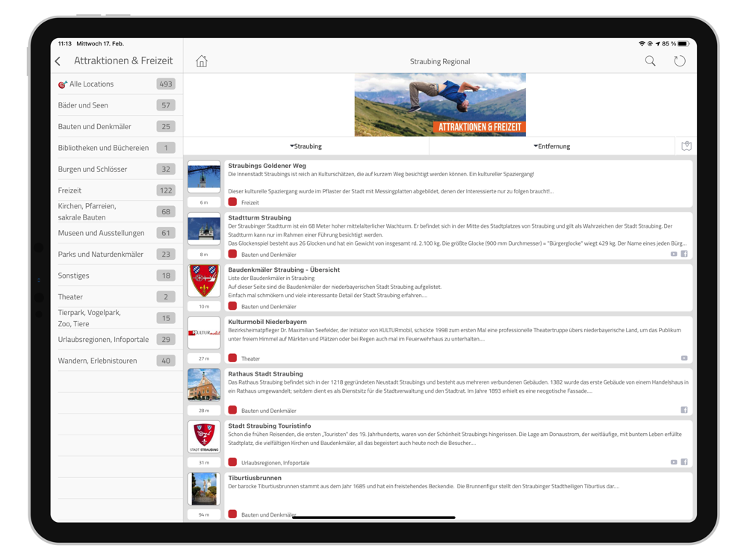
Task: Expand the Entfernung sort dropdown
Action: (552, 146)
